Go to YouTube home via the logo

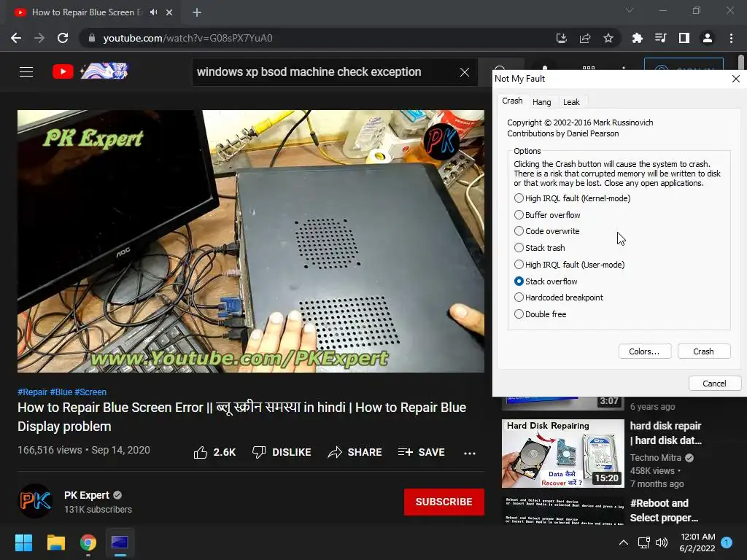tap(63, 71)
